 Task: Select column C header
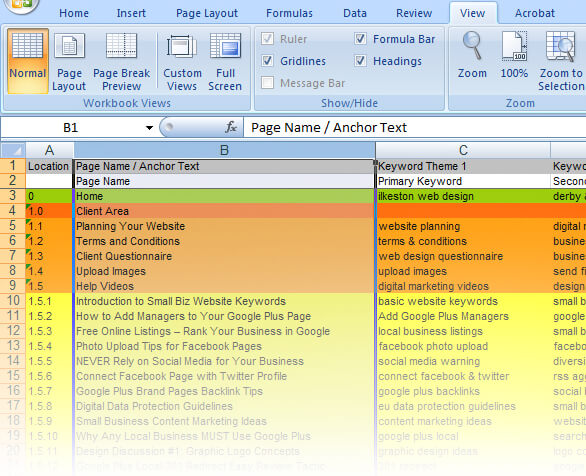(463, 150)
